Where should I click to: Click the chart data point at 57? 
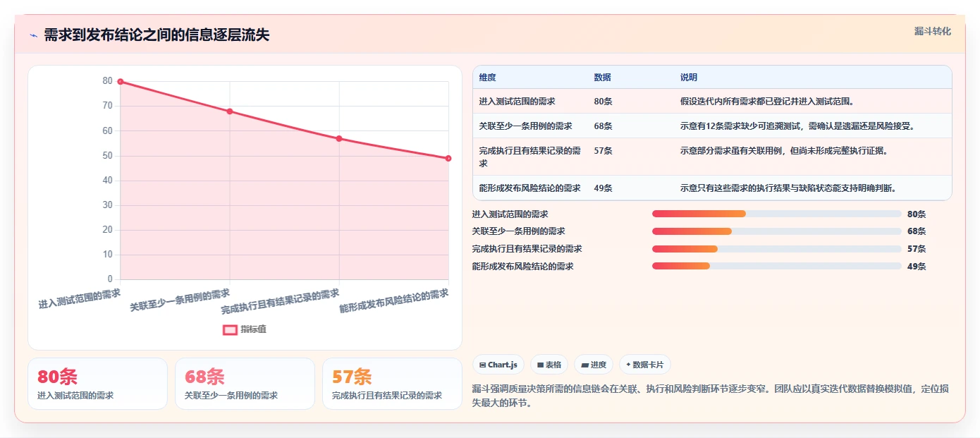coord(339,139)
